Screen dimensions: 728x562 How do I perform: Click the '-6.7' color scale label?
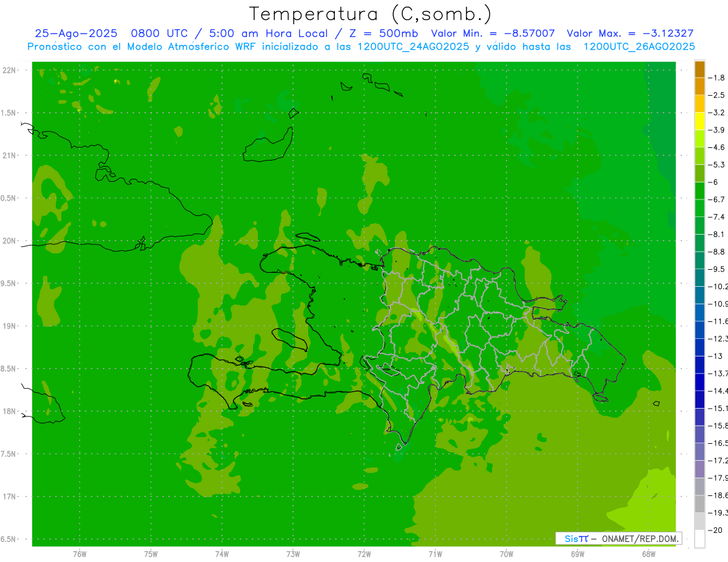[x=716, y=199]
